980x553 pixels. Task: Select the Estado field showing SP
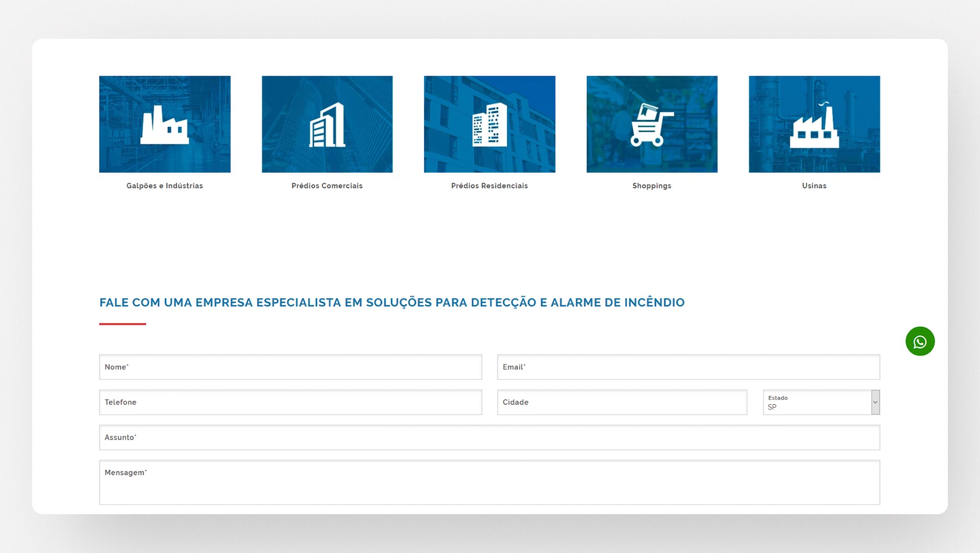(x=817, y=402)
